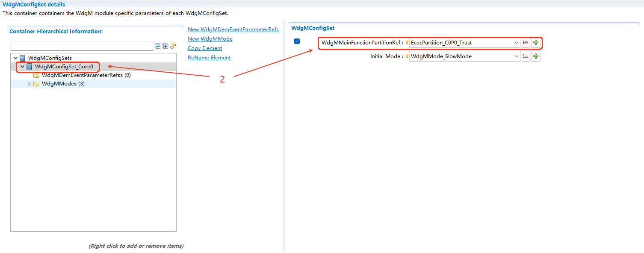Click the Copy Element link
The height and width of the screenshot is (253, 644).
(204, 48)
